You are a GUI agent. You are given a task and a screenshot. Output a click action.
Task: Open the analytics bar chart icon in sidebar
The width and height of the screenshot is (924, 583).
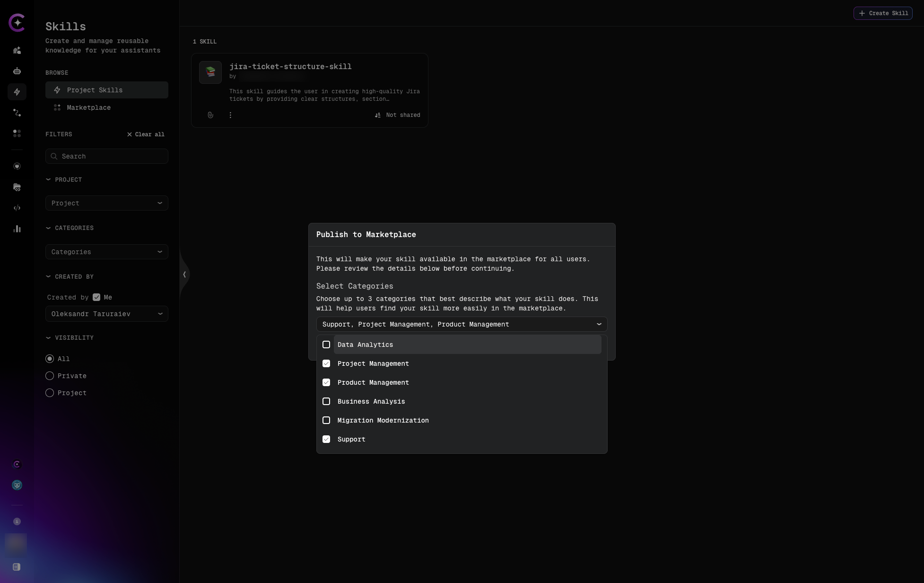tap(17, 229)
